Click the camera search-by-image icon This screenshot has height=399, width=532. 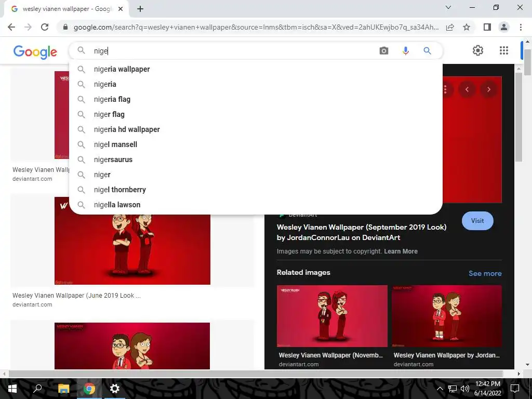click(x=384, y=51)
